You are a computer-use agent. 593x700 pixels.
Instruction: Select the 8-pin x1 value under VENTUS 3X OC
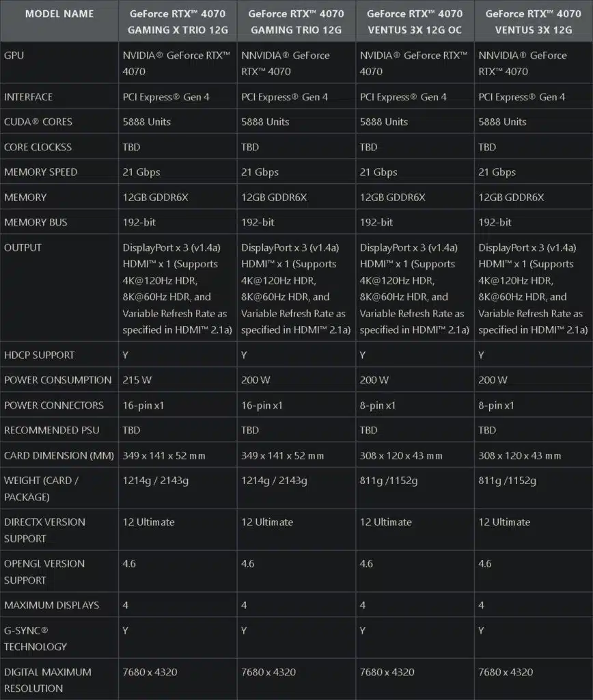click(x=378, y=405)
